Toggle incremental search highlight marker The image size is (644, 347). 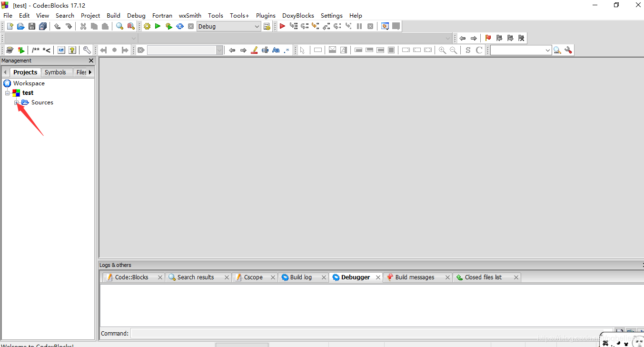[x=254, y=50]
